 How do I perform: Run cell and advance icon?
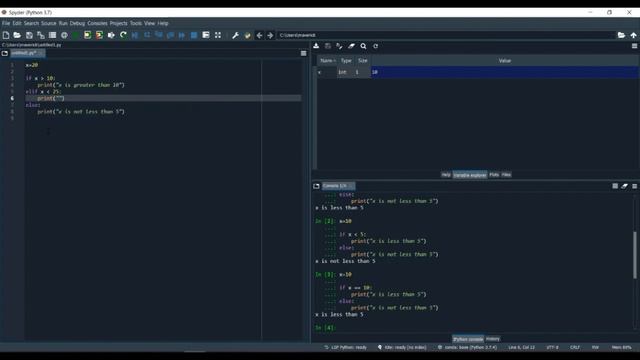coord(99,36)
